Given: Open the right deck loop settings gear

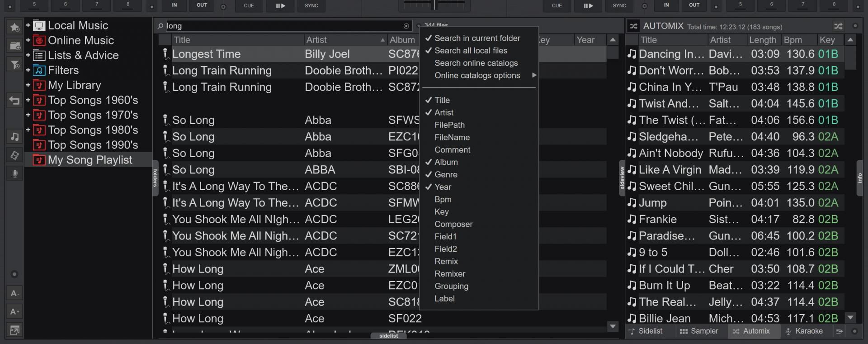Looking at the screenshot, I should pos(645,6).
